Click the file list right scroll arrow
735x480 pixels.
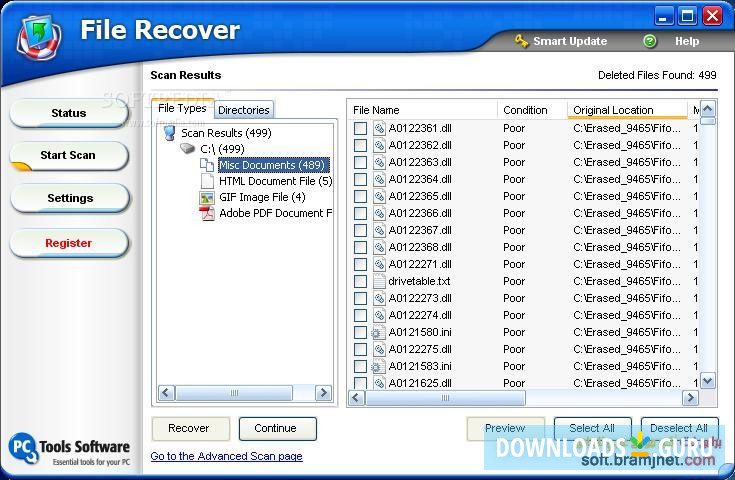click(690, 398)
